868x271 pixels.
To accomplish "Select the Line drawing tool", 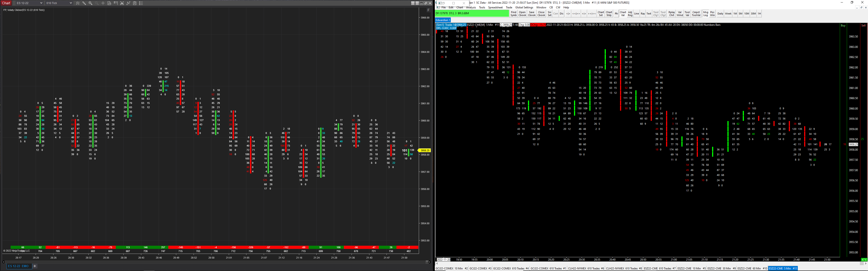I will point(637,14).
